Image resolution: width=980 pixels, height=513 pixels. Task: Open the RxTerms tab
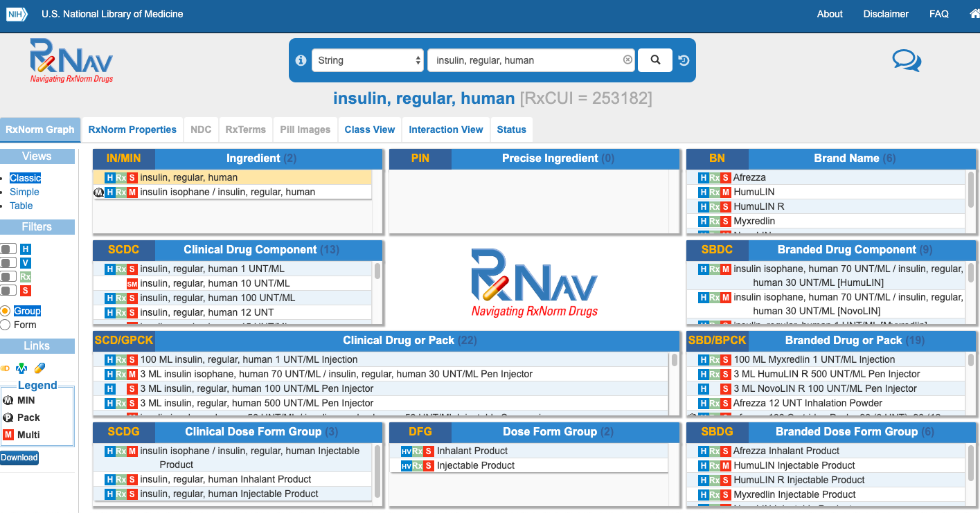246,129
